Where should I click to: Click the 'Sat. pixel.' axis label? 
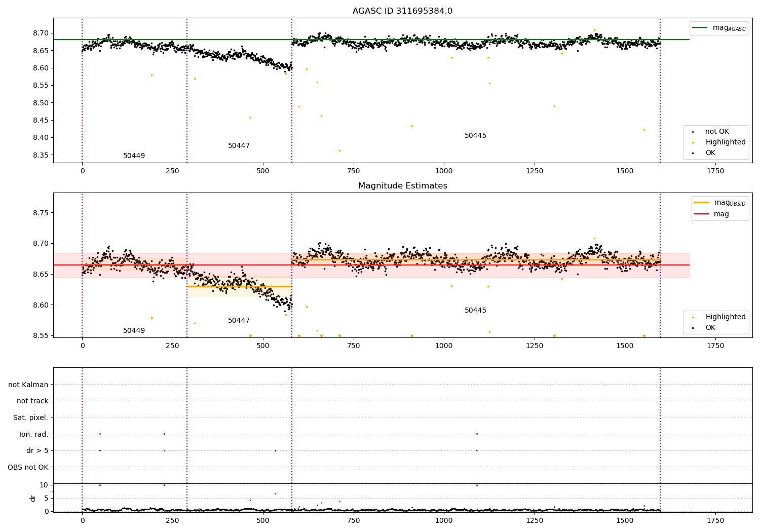(x=31, y=418)
